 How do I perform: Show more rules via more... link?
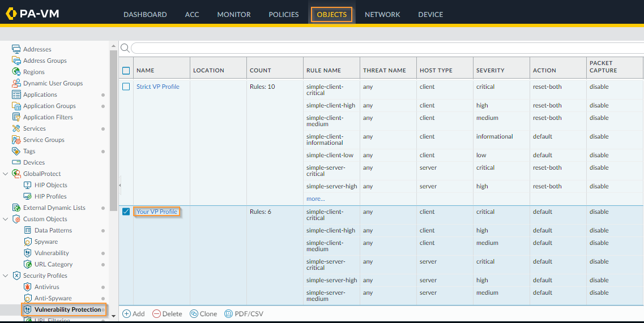[315, 199]
